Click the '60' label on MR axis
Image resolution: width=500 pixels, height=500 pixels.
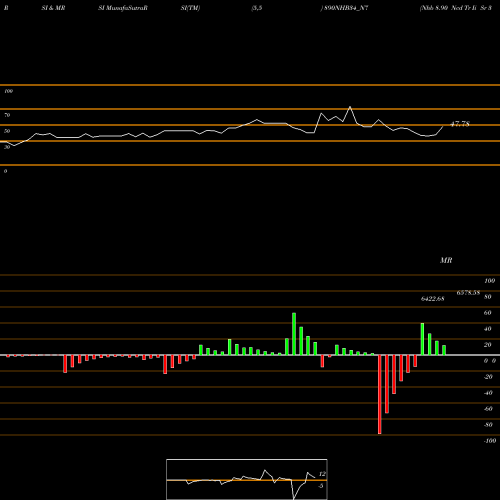click(x=488, y=313)
